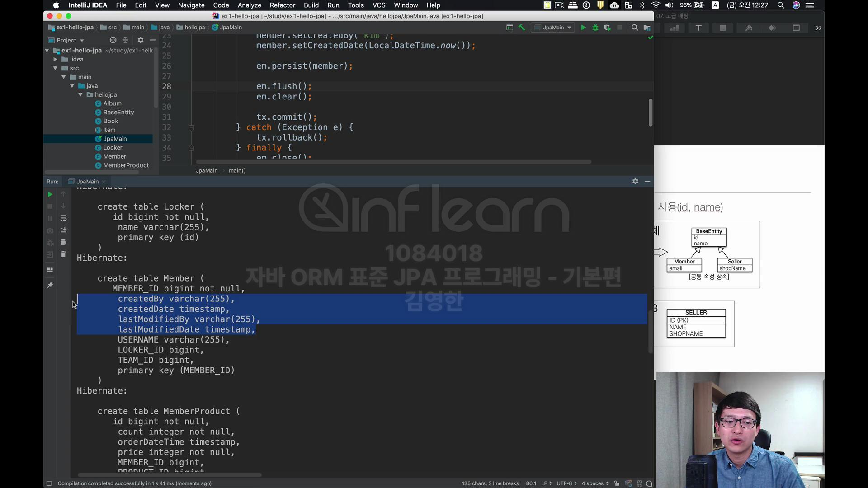Click the Search Everywhere magnifier icon
Viewport: 868px width, 488px height.
click(x=634, y=28)
